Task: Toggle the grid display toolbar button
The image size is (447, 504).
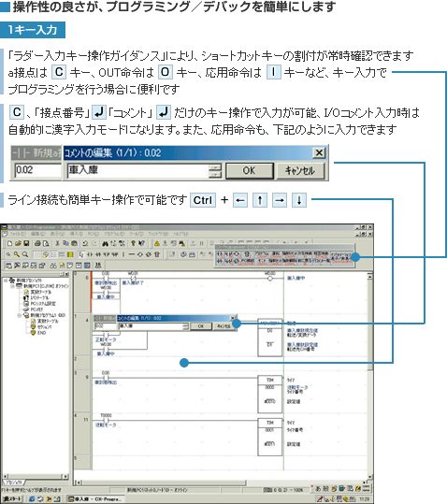Action: click(37, 254)
